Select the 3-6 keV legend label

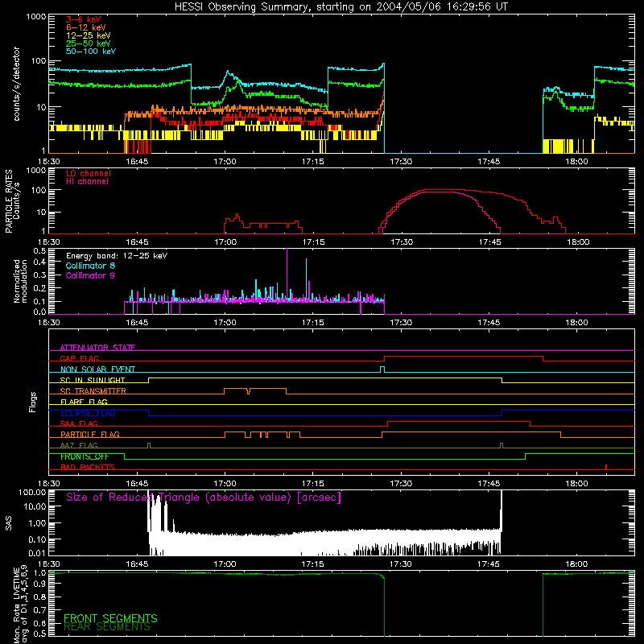click(84, 19)
